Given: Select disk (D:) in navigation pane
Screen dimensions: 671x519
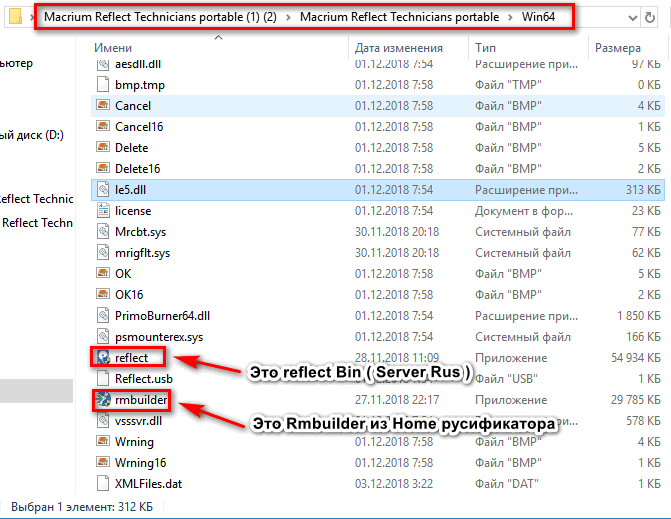Looking at the screenshot, I should [x=30, y=136].
